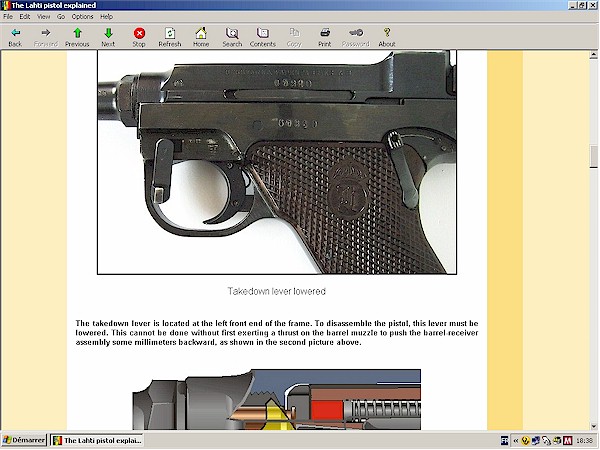The height and width of the screenshot is (450, 600).
Task: Advance to the Next page
Action: (x=108, y=37)
